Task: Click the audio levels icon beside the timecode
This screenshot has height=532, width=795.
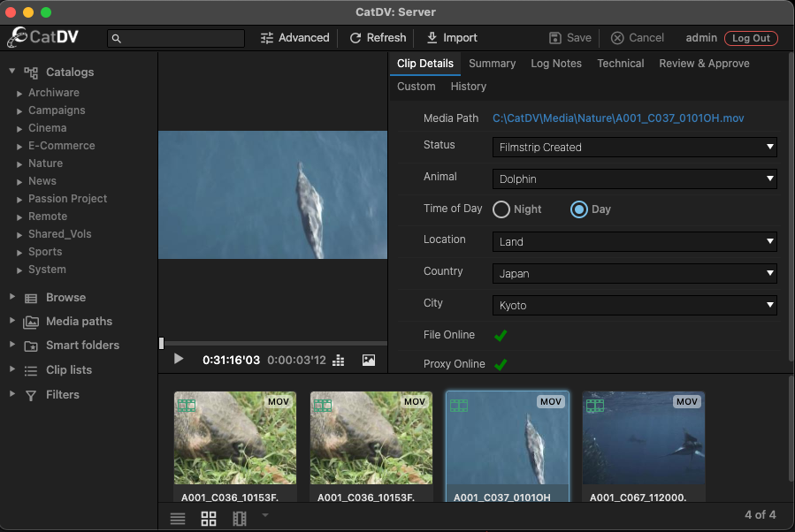Action: [338, 361]
